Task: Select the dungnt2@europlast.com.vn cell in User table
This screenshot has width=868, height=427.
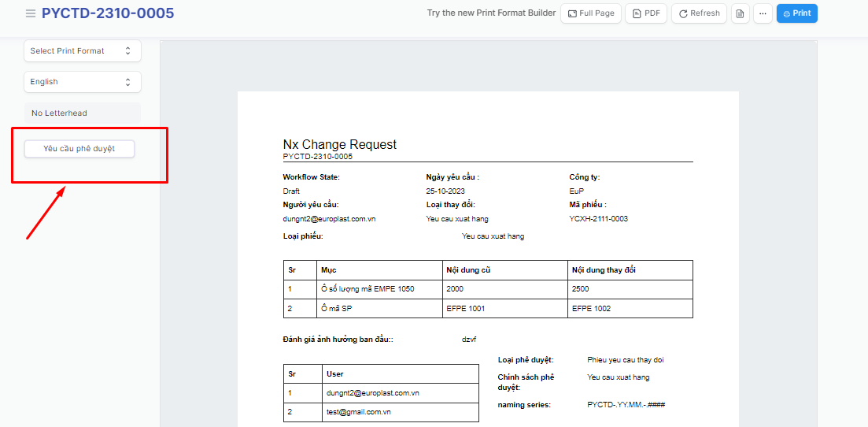Action: [372, 392]
